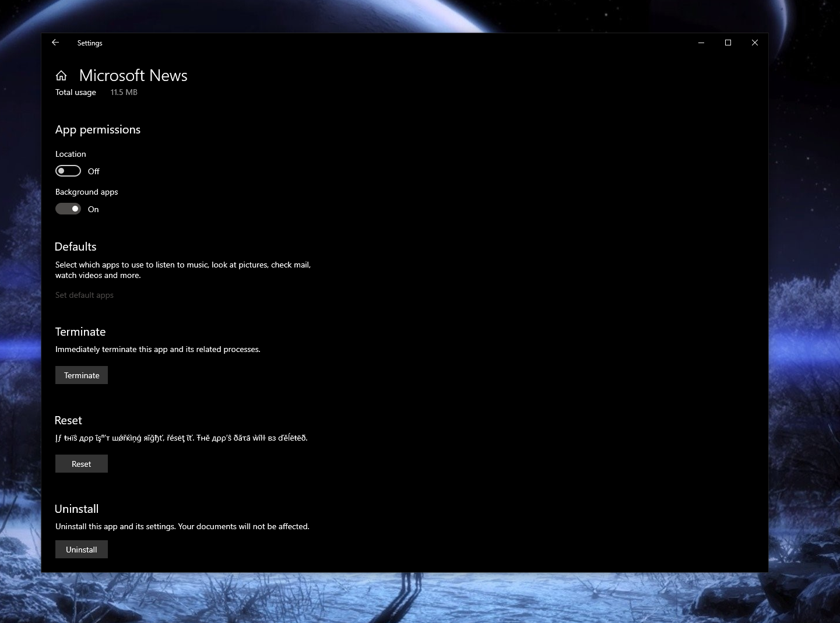Click the Reset section heading
The height and width of the screenshot is (623, 840).
click(68, 420)
